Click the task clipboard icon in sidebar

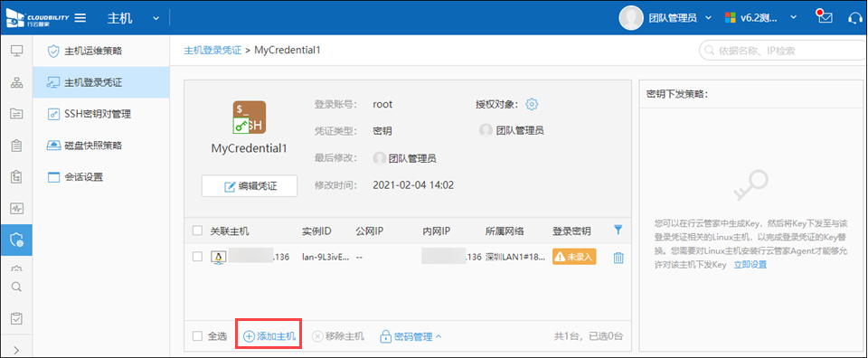click(16, 177)
